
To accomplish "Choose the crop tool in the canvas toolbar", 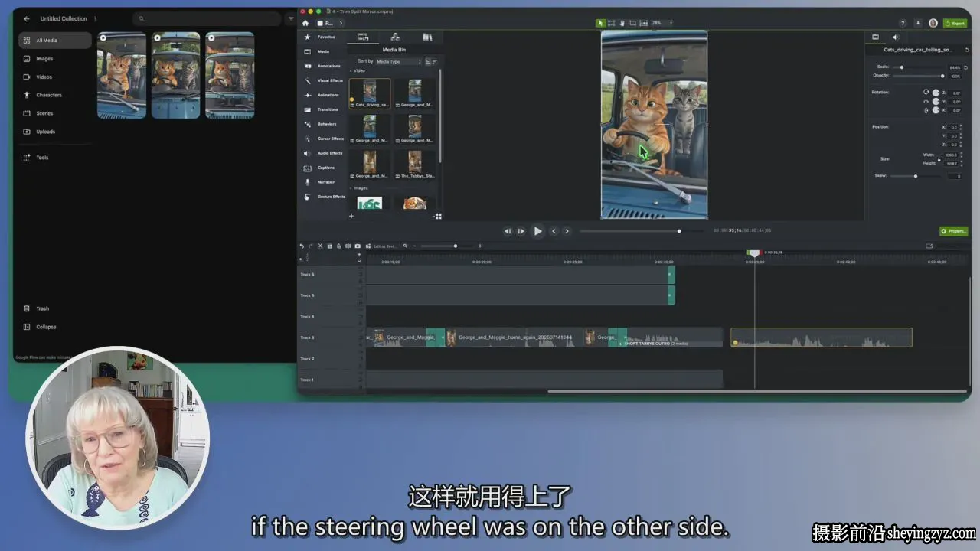I will click(632, 23).
